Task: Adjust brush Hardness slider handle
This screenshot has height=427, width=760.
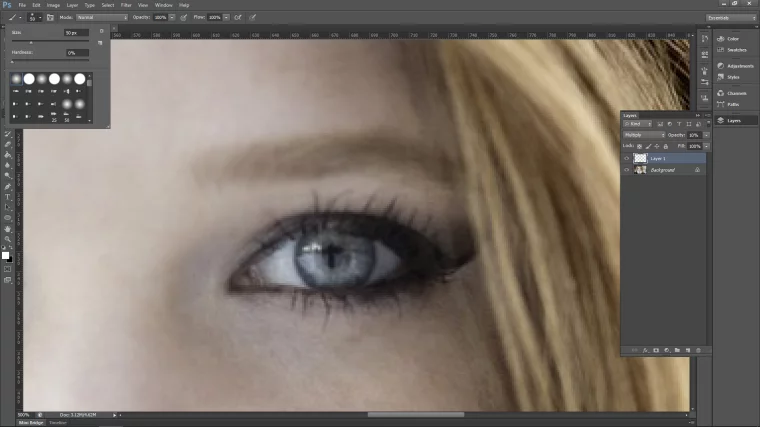Action: pos(13,62)
